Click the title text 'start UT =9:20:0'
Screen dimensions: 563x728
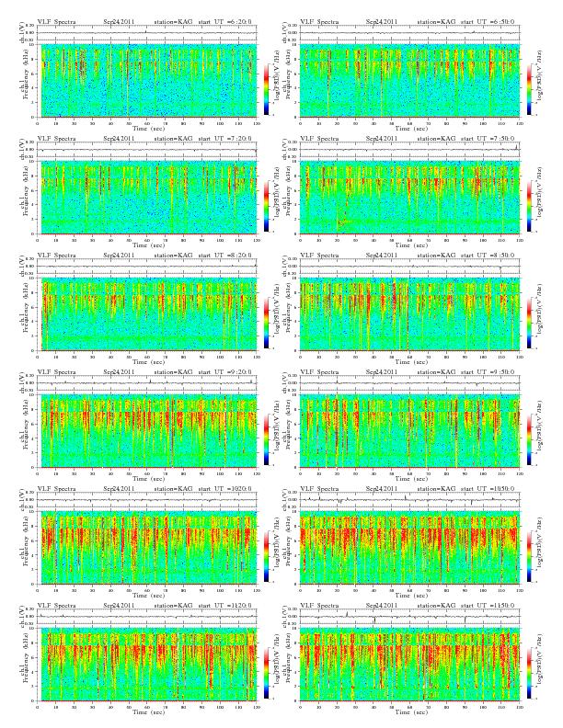(224, 372)
